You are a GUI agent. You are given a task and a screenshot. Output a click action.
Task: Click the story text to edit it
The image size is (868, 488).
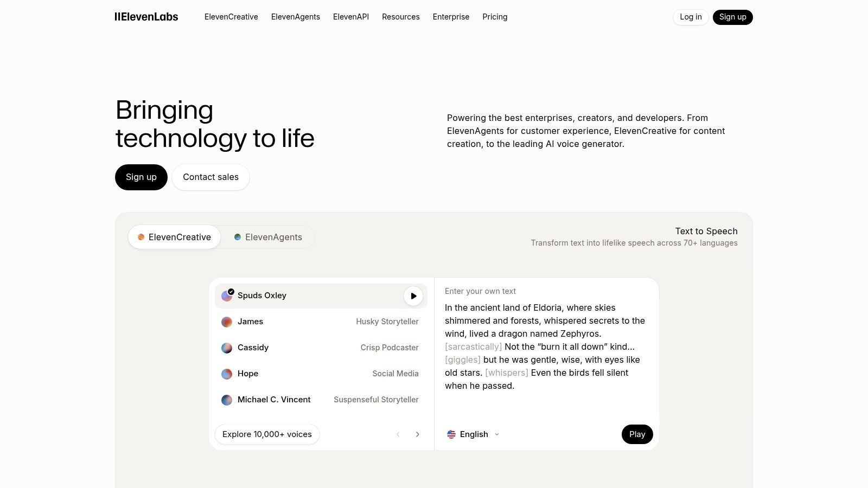[x=542, y=347]
